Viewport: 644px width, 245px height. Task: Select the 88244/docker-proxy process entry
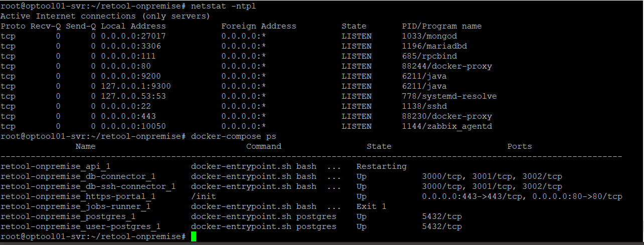tap(447, 66)
